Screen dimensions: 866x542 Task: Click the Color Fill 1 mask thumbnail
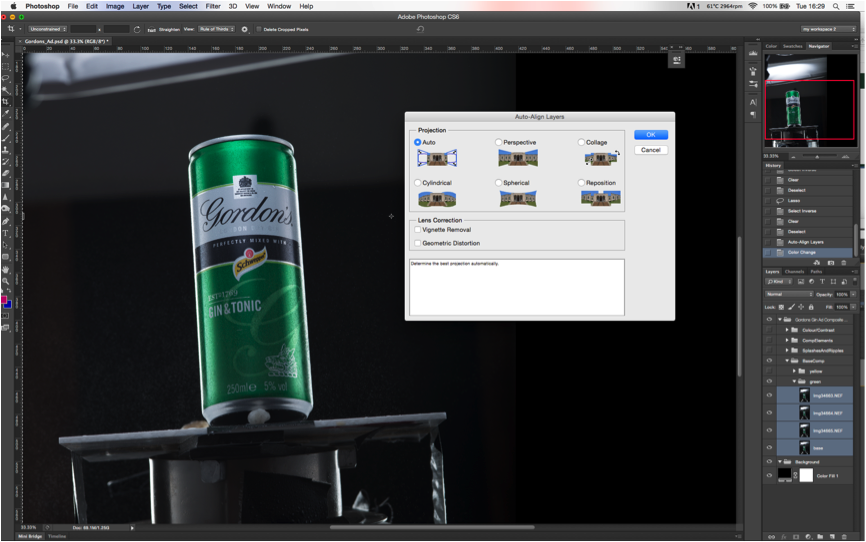[x=806, y=475]
